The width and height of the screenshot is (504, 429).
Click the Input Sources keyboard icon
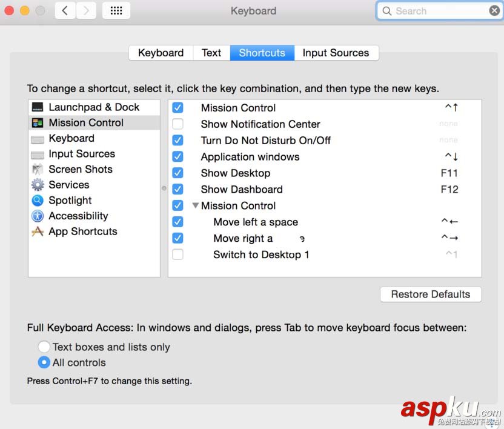coord(38,154)
